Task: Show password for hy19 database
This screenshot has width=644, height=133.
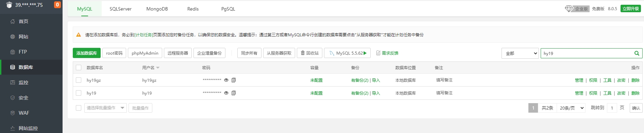Action: pyautogui.click(x=226, y=93)
